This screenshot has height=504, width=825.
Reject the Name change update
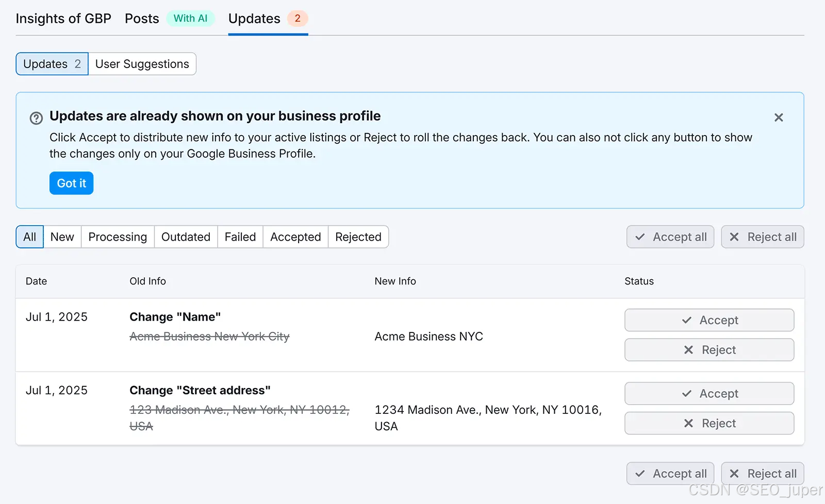tap(709, 350)
